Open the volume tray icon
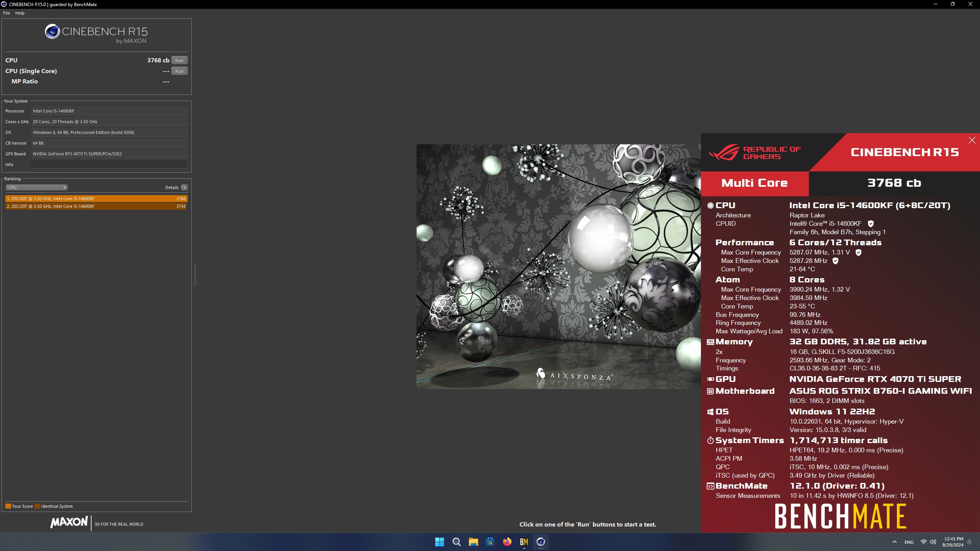The height and width of the screenshot is (551, 980). [933, 542]
